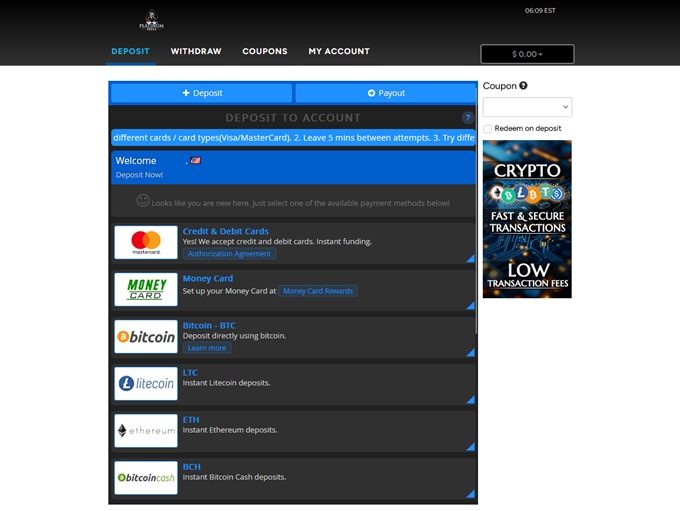Expand the $0.00 balance dropdown
680x511 pixels.
(x=527, y=54)
